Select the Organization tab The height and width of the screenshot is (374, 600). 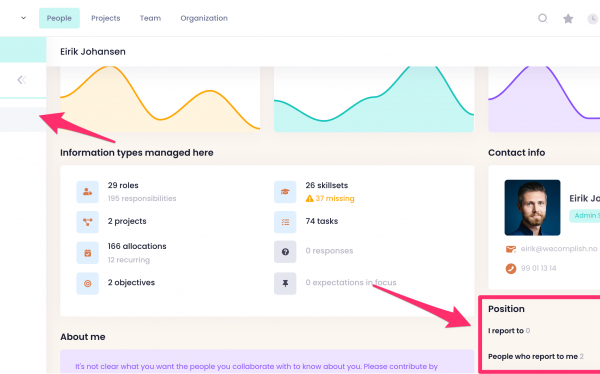click(x=204, y=18)
